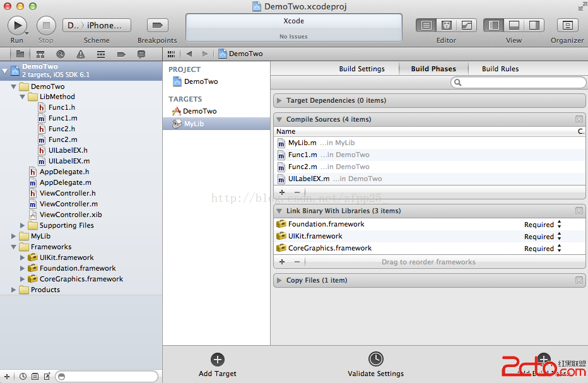
Task: Toggle the left Navigator pane visibility
Action: click(x=494, y=25)
